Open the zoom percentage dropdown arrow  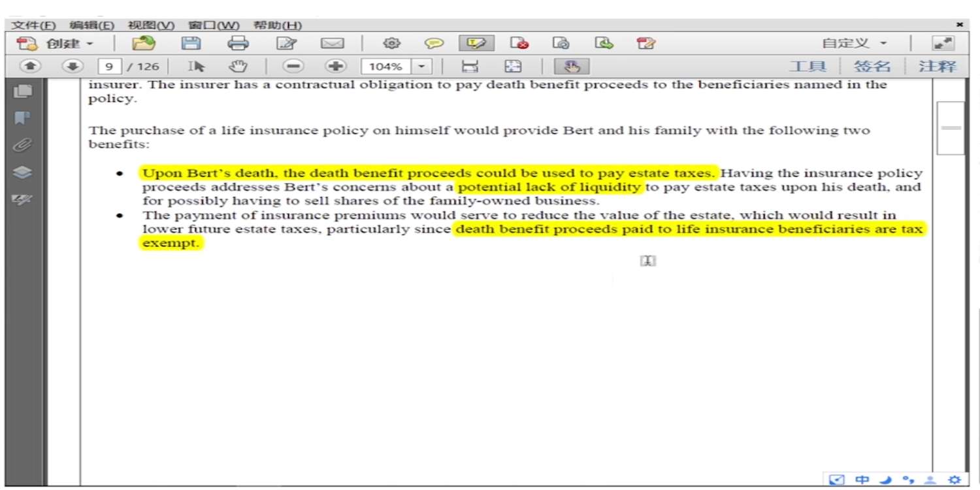(421, 66)
